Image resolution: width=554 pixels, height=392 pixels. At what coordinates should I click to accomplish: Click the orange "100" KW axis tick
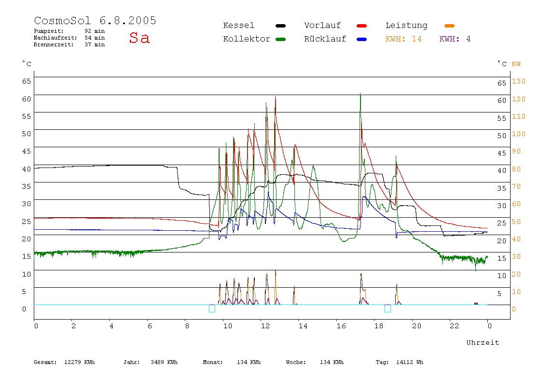(519, 134)
